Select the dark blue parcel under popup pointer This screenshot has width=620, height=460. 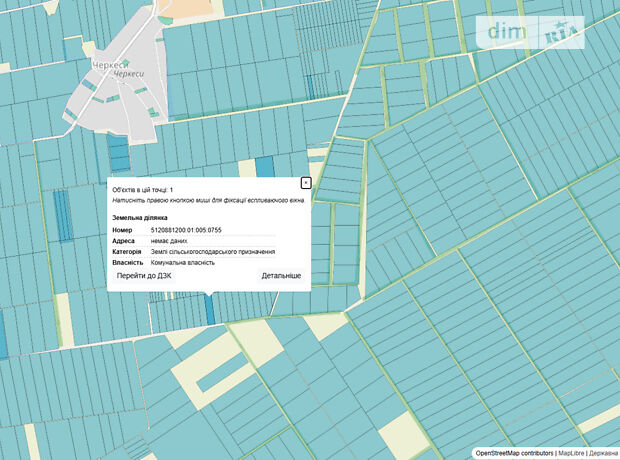tap(209, 308)
